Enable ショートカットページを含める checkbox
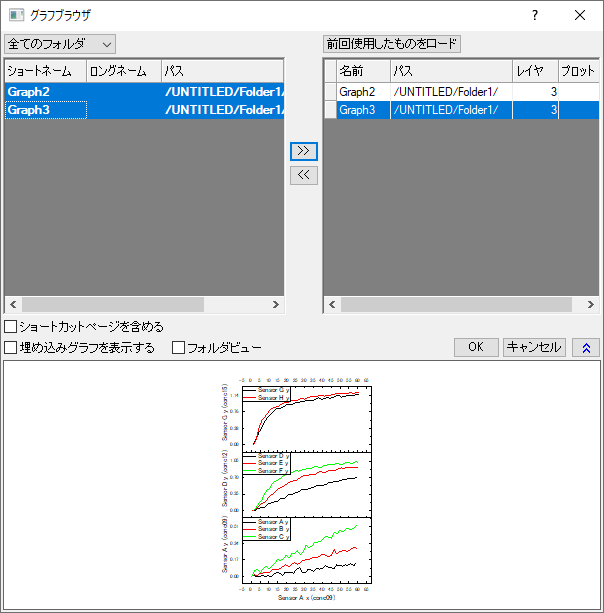 [11, 326]
